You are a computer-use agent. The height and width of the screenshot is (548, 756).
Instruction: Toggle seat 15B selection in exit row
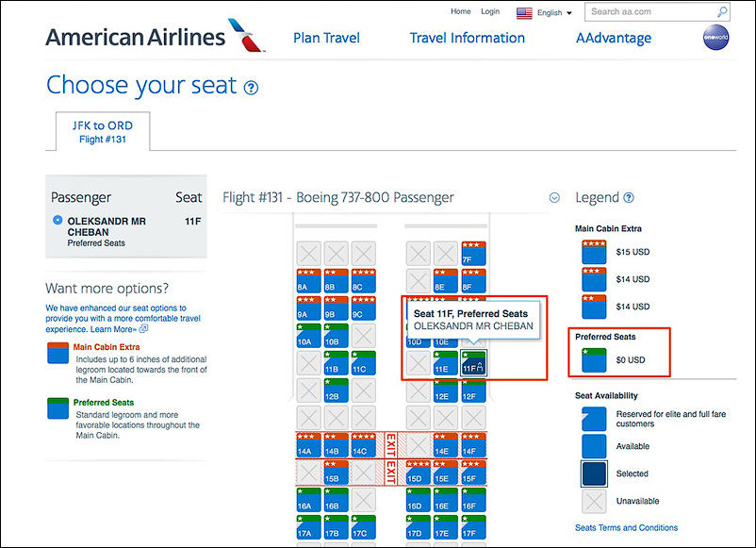[x=337, y=473]
